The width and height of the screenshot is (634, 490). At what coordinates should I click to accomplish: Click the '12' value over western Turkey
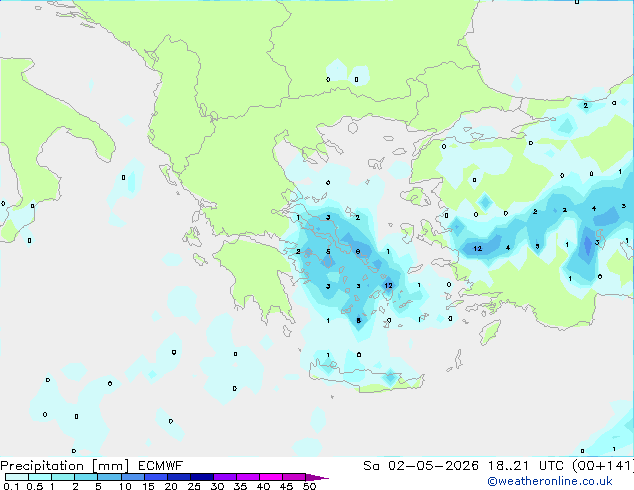pyautogui.click(x=478, y=248)
